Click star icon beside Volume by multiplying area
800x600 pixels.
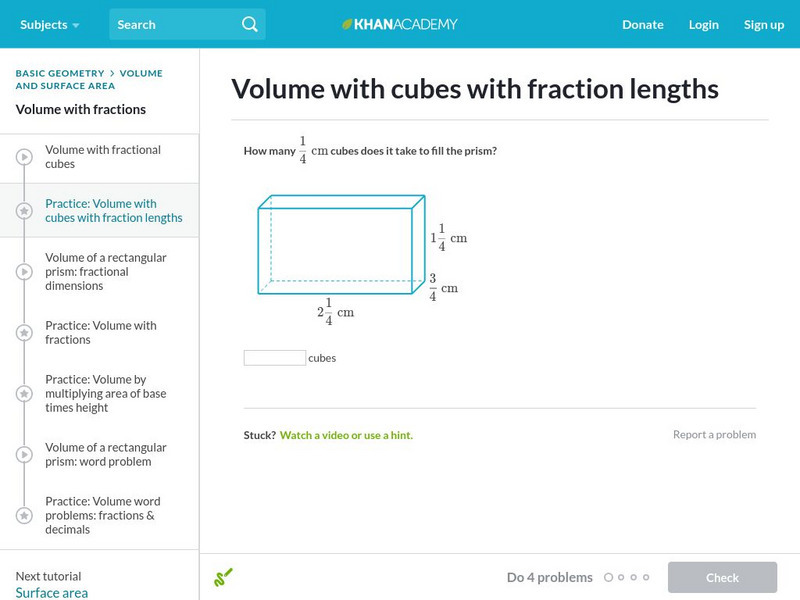[24, 394]
